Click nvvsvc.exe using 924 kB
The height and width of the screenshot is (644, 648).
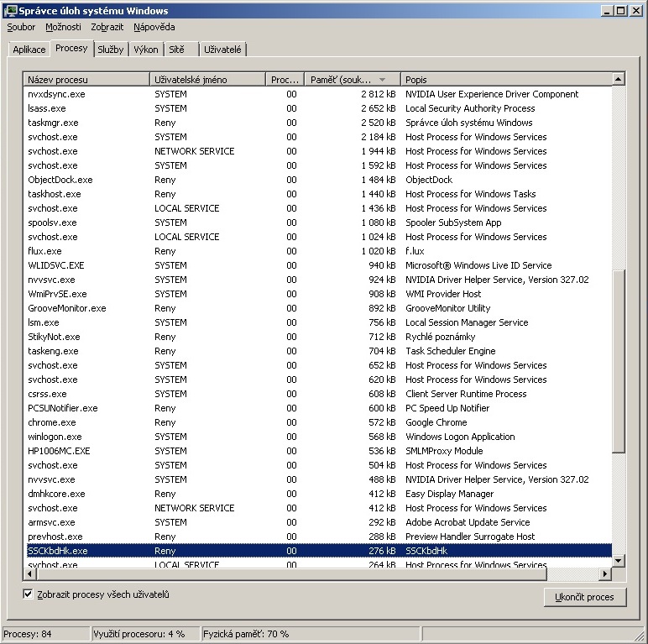pyautogui.click(x=317, y=280)
